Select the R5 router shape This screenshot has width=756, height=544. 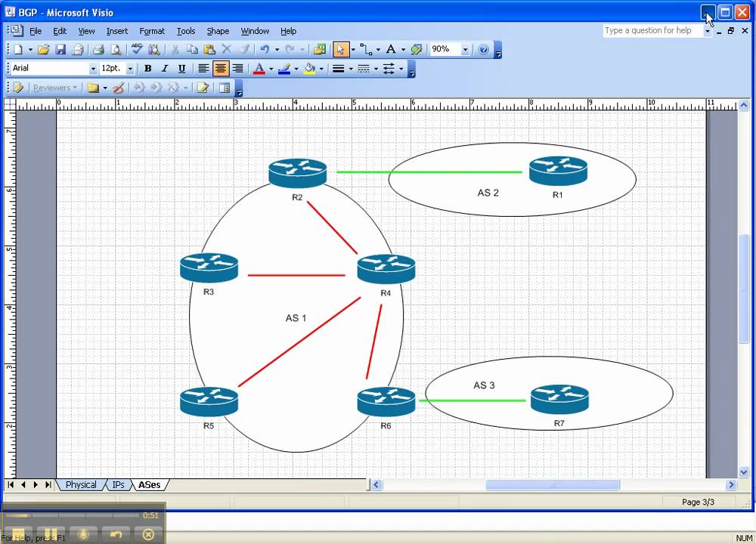pyautogui.click(x=209, y=402)
